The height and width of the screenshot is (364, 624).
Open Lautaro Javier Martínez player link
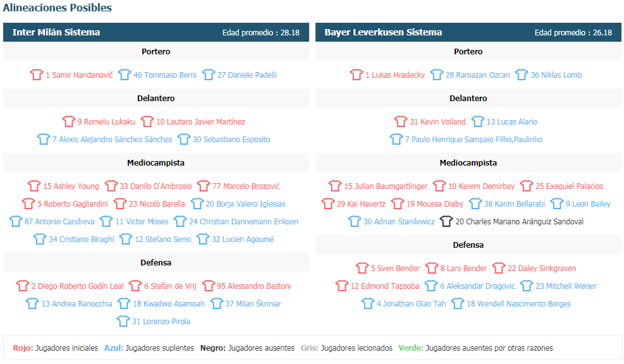(200, 122)
